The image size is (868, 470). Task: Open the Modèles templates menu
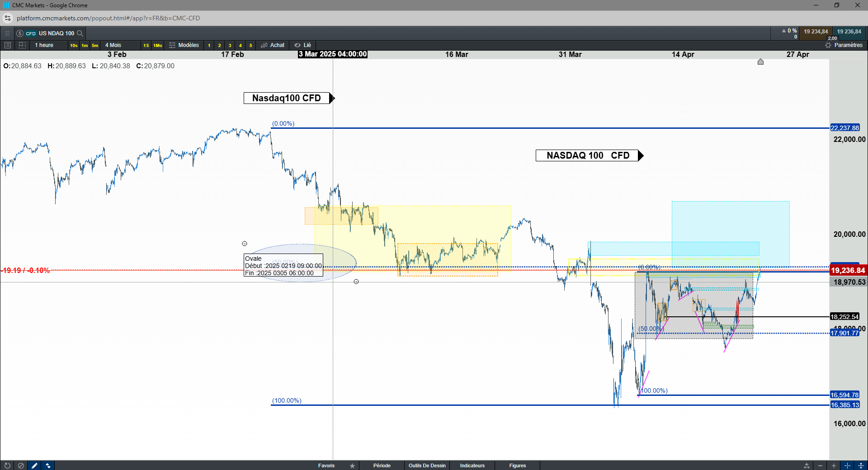184,45
